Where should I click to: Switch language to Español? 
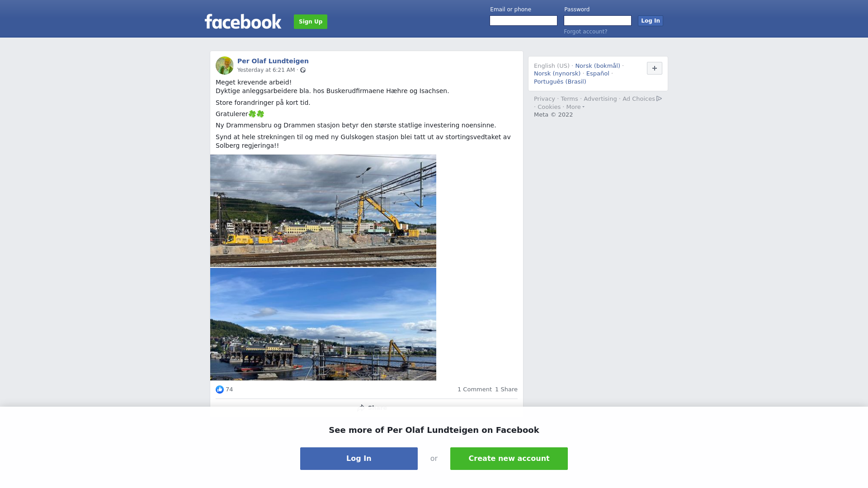click(x=598, y=74)
